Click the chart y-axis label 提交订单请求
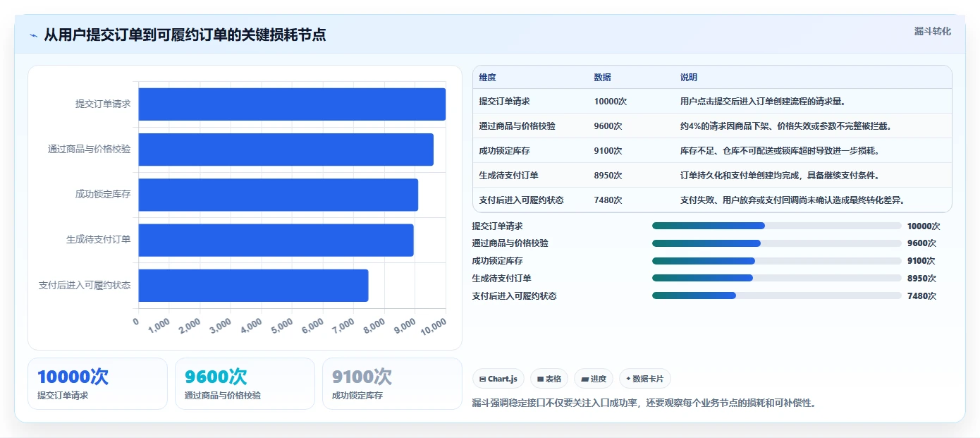 103,104
